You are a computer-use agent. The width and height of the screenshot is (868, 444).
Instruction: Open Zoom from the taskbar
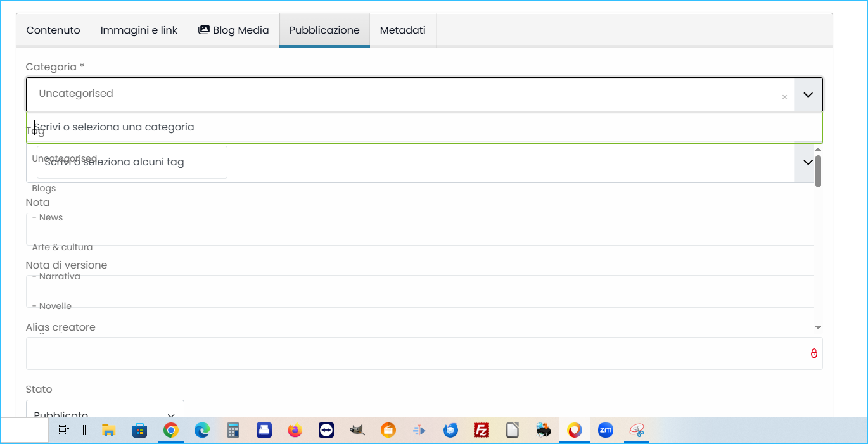pos(606,431)
